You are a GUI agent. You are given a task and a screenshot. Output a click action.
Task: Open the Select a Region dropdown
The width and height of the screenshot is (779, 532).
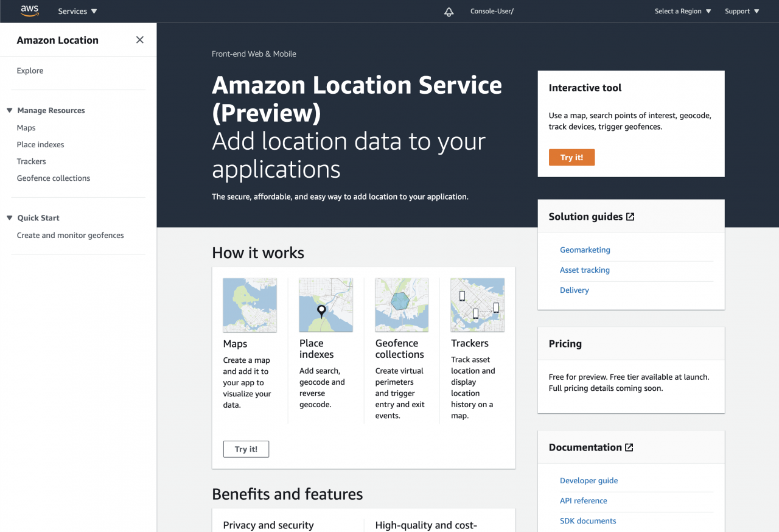point(682,11)
